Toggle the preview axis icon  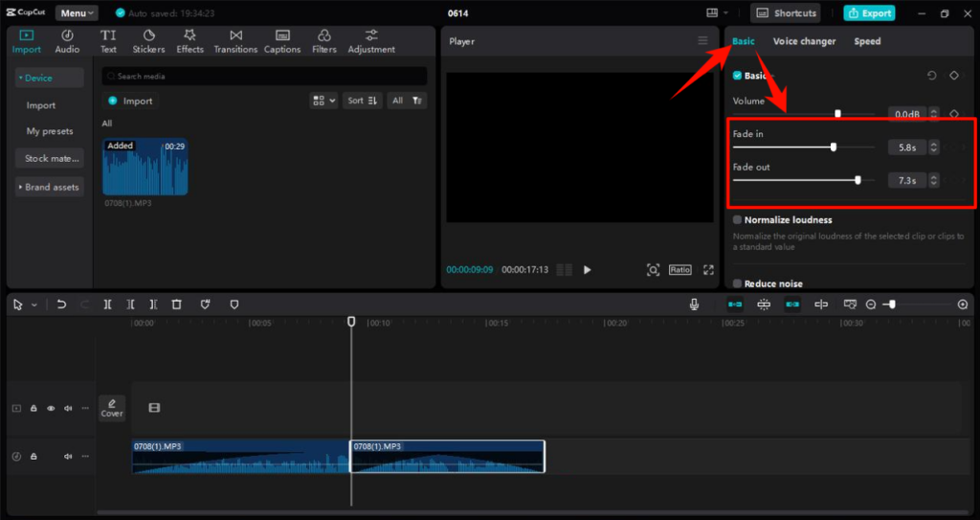coord(821,305)
